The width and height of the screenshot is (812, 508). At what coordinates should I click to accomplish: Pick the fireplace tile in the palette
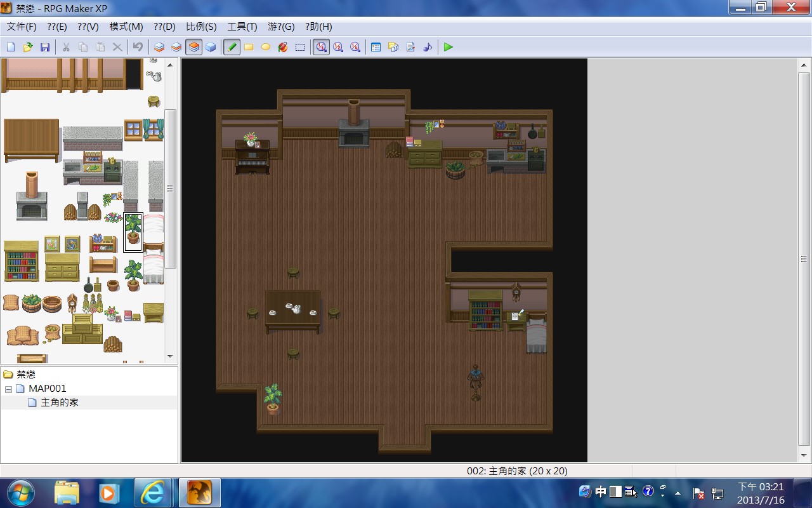pos(32,196)
